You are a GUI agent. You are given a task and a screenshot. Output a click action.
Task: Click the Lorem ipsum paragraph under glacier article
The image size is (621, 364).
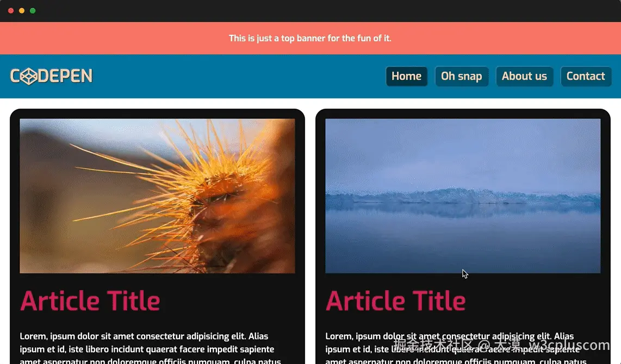click(x=456, y=348)
